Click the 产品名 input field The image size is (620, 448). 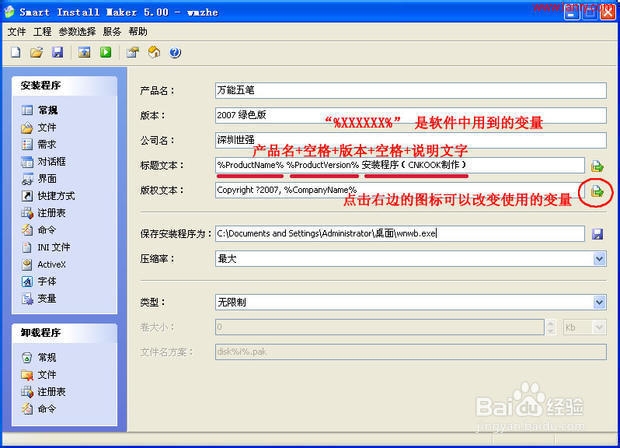click(x=410, y=90)
